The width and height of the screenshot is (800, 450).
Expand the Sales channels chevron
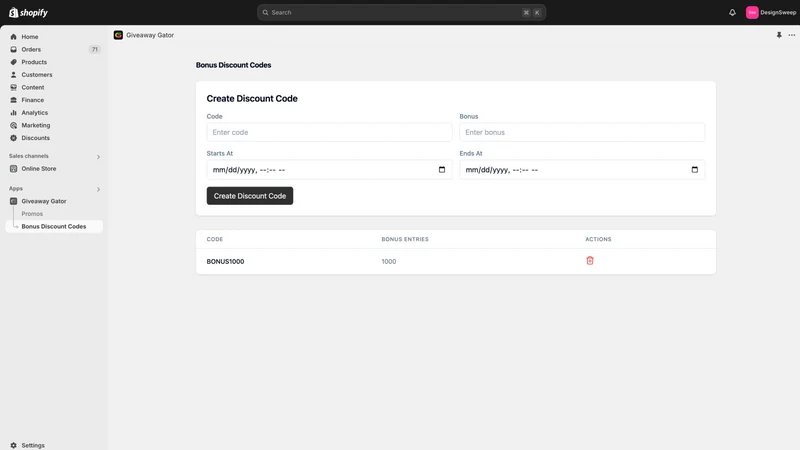(98, 157)
